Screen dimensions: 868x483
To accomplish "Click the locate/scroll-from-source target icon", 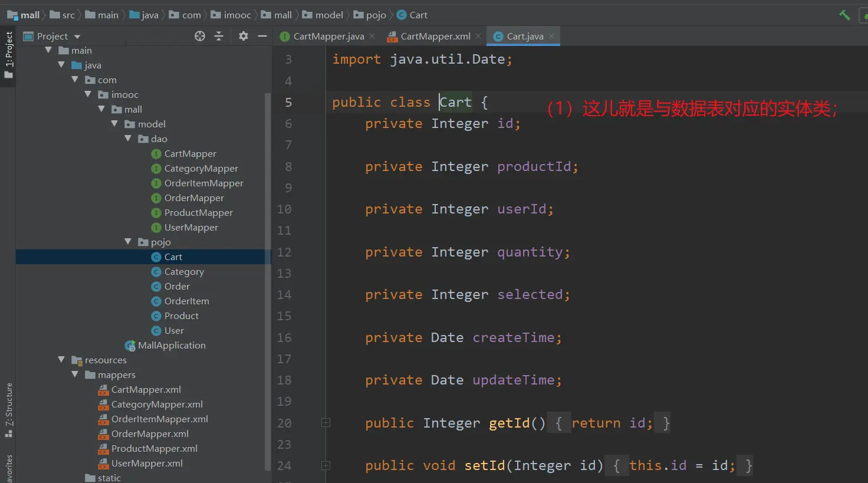I will pyautogui.click(x=200, y=37).
